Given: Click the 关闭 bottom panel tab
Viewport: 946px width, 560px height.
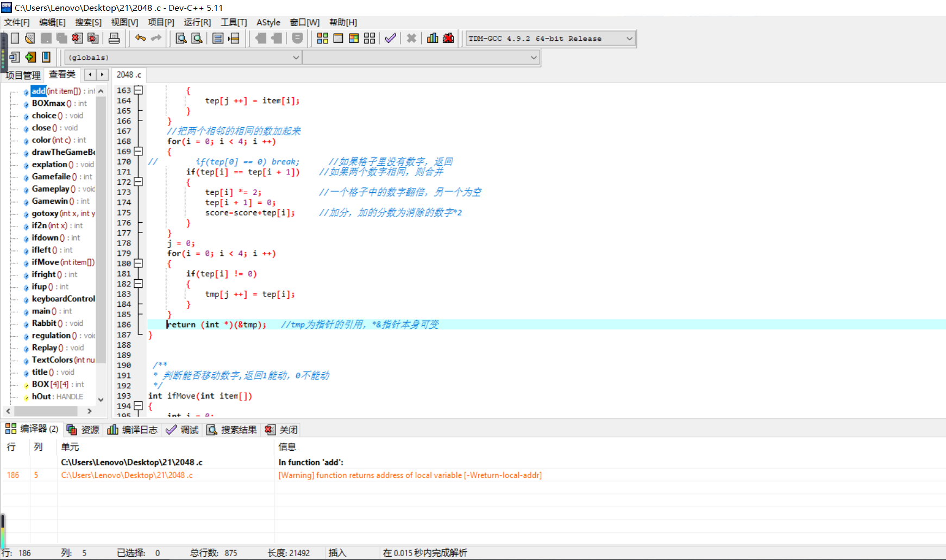Looking at the screenshot, I should point(281,430).
